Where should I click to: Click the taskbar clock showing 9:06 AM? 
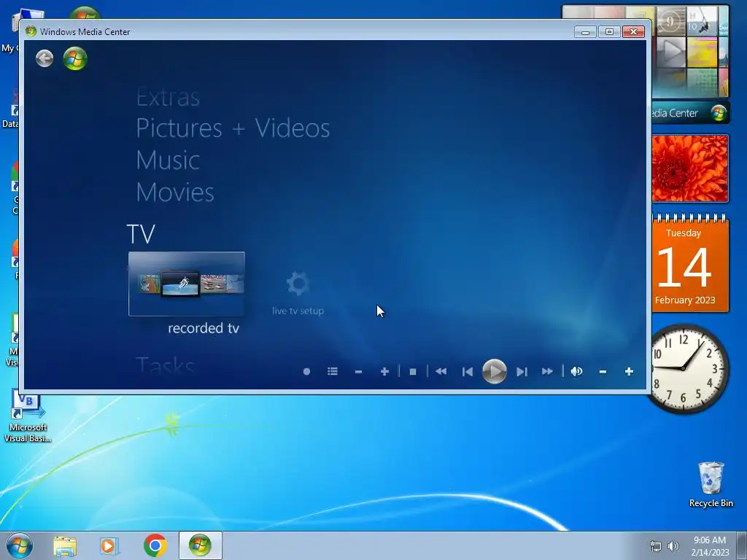coord(710,546)
